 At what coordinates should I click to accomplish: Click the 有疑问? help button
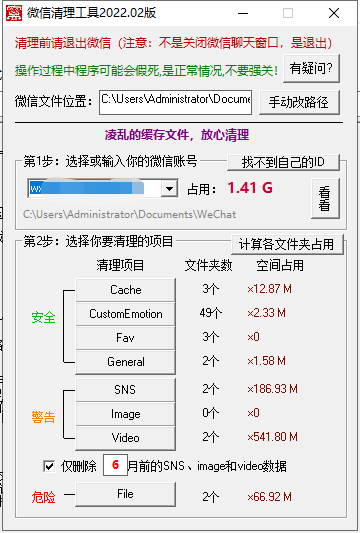click(311, 68)
